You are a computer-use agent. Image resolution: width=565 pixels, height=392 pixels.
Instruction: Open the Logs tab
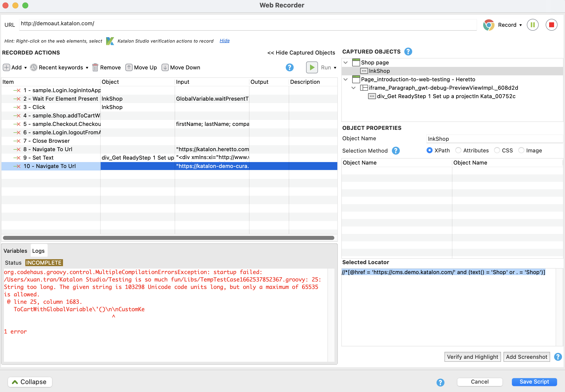(x=38, y=251)
